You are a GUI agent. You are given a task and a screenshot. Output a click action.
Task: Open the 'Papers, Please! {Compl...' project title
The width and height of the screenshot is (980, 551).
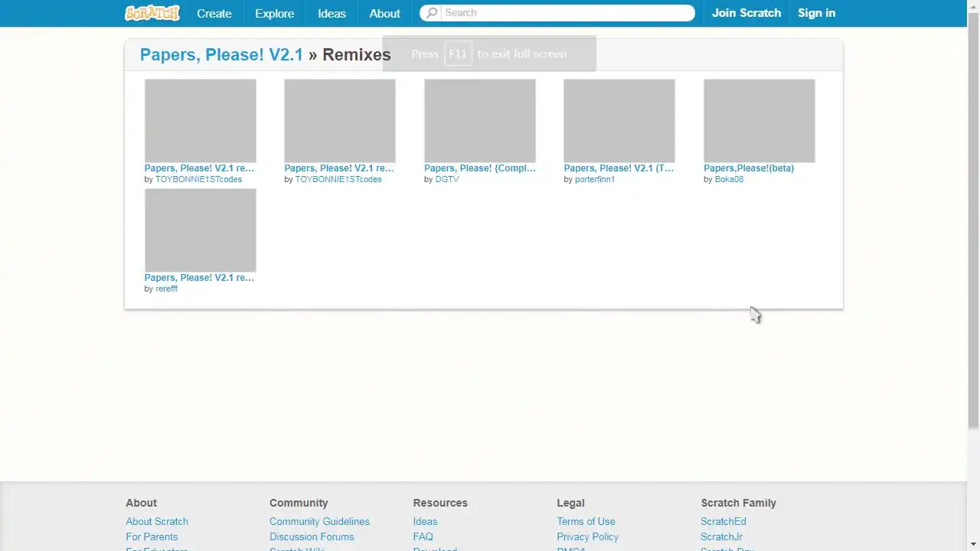click(480, 168)
